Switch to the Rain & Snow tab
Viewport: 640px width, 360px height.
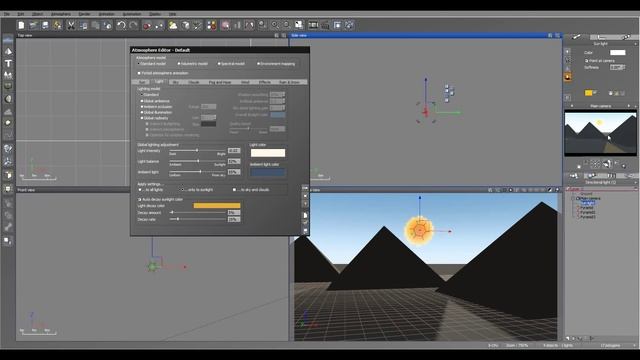(x=289, y=82)
